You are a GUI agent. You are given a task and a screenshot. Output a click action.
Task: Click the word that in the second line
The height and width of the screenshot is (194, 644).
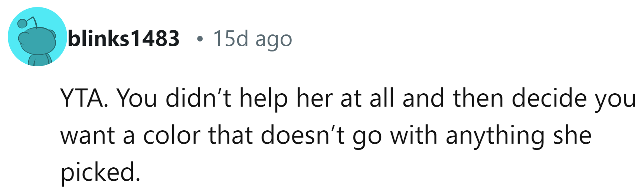(x=230, y=136)
